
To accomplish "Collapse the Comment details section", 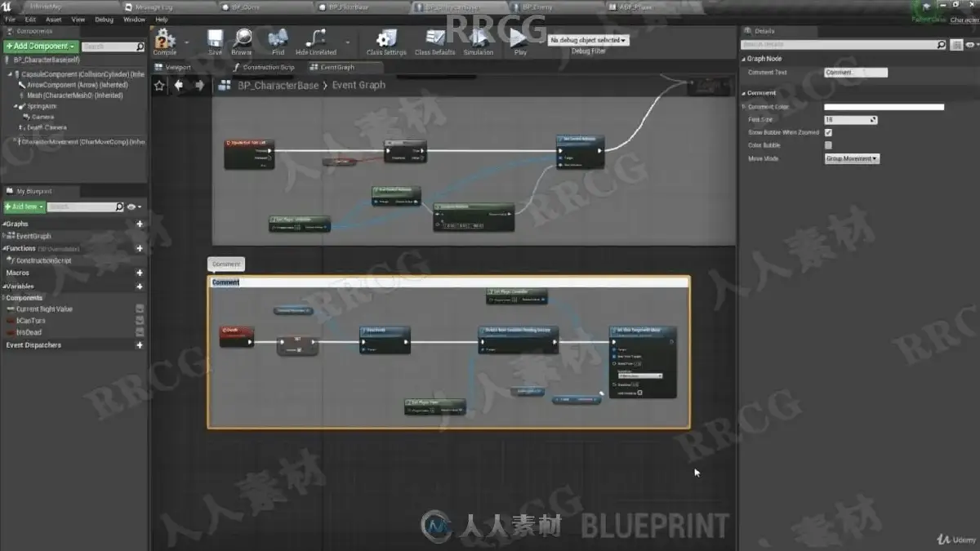I will click(x=744, y=93).
